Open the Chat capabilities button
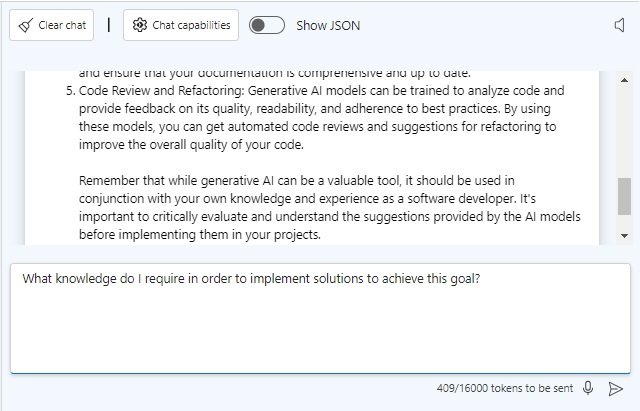Image resolution: width=640 pixels, height=411 pixels. [181, 25]
